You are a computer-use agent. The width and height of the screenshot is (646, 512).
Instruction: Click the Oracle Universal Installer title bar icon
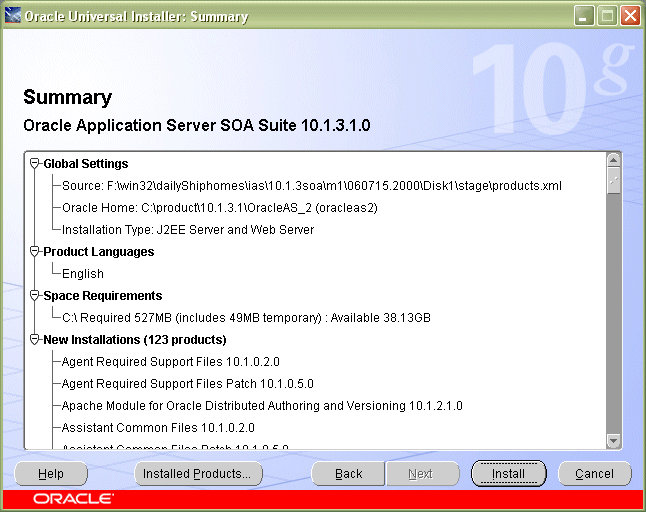pos(12,16)
